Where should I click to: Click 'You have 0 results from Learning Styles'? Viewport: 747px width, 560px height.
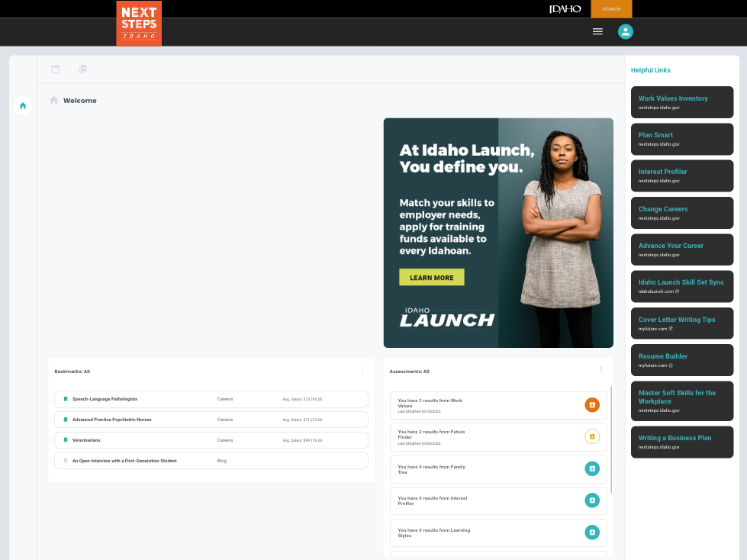434,533
